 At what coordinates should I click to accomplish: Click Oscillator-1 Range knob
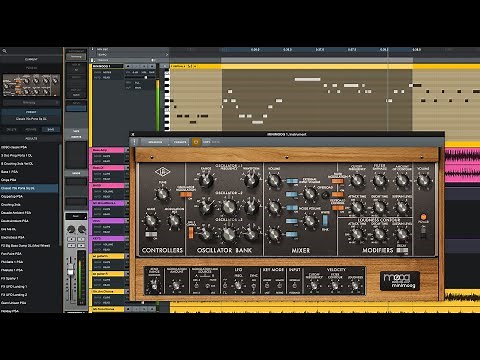(206, 180)
